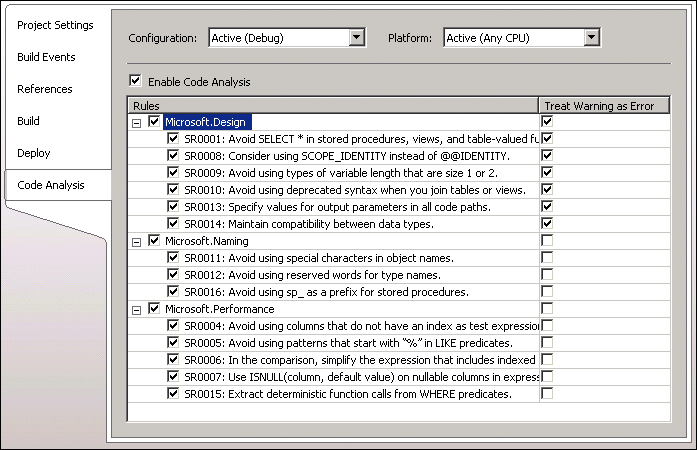Image resolution: width=697 pixels, height=450 pixels.
Task: Open the Project Settings tab
Action: tap(55, 25)
